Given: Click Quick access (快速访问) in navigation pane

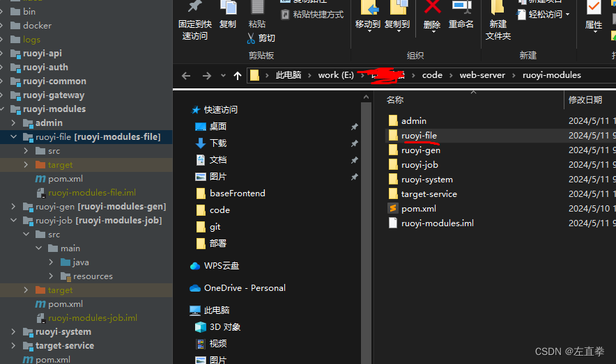Looking at the screenshot, I should point(220,110).
